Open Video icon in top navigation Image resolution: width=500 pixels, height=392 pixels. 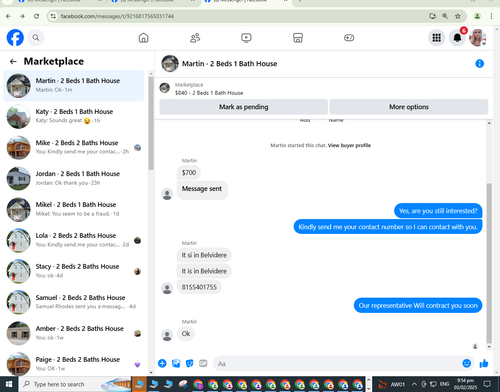point(246,38)
